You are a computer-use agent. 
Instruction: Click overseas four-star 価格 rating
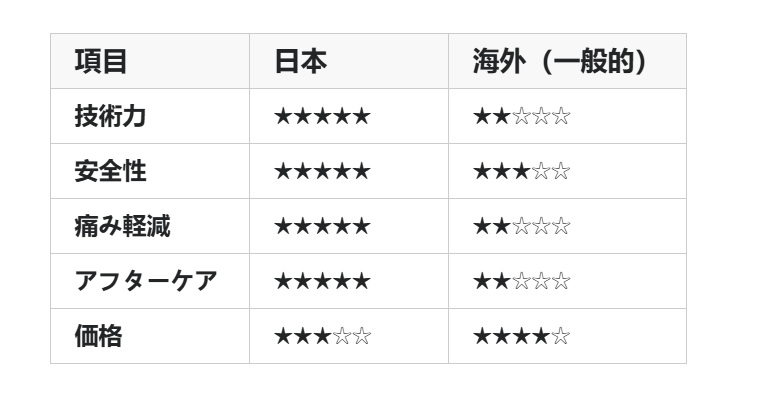click(x=521, y=336)
